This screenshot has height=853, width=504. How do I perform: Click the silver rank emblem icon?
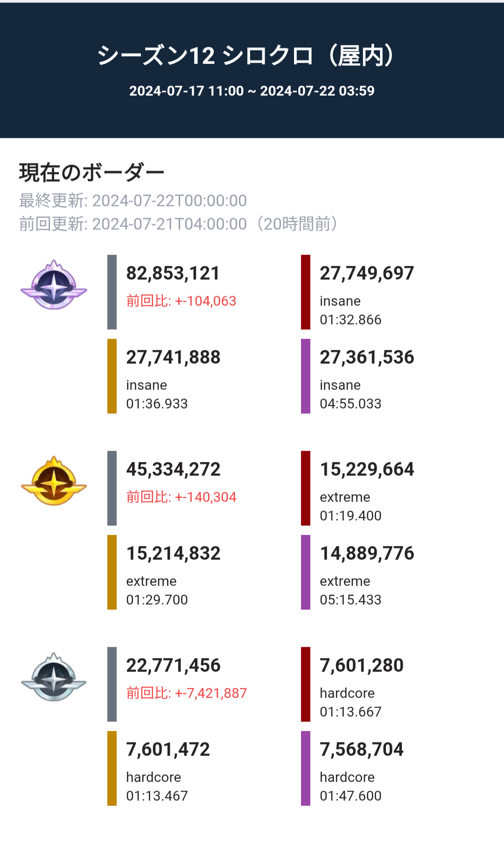point(54,677)
